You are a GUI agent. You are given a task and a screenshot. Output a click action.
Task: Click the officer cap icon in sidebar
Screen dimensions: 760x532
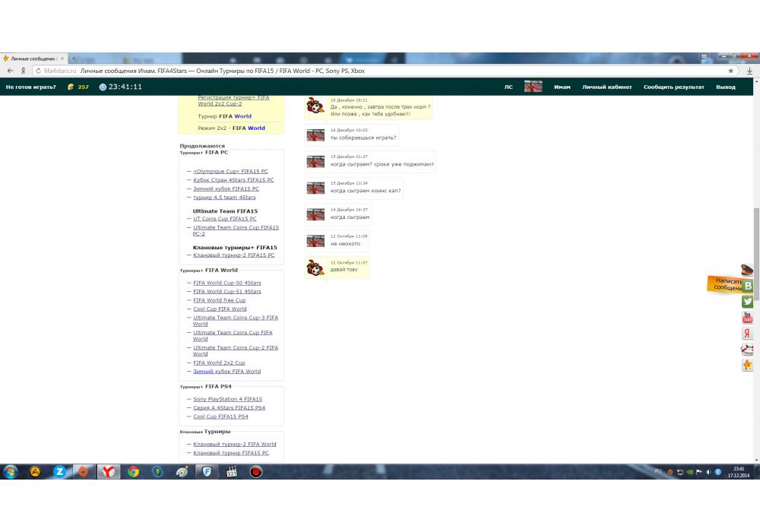point(748,270)
